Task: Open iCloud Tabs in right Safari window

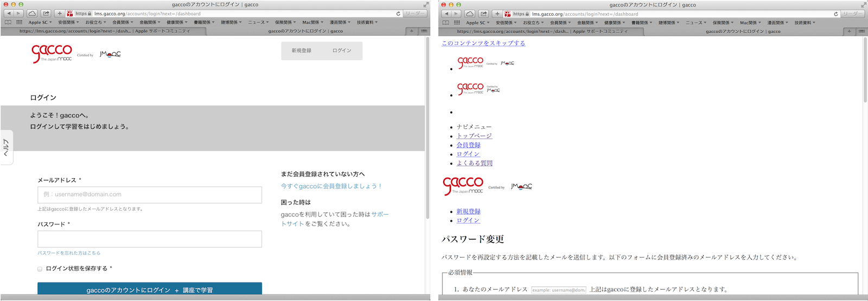Action: [x=470, y=14]
